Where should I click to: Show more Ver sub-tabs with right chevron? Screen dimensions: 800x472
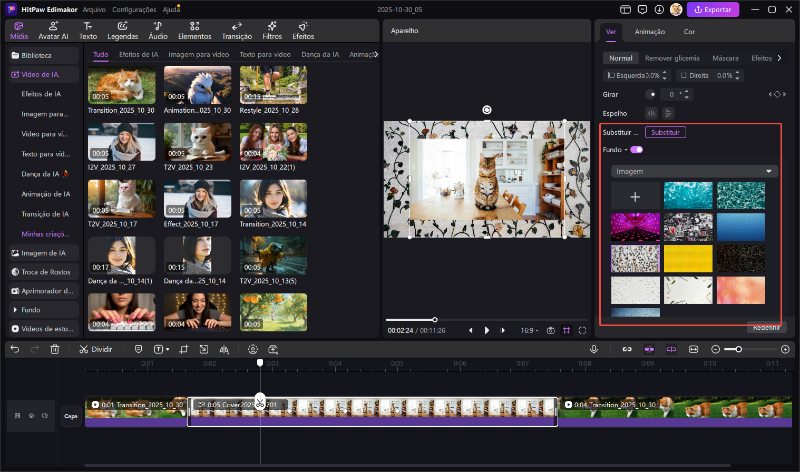click(x=779, y=58)
